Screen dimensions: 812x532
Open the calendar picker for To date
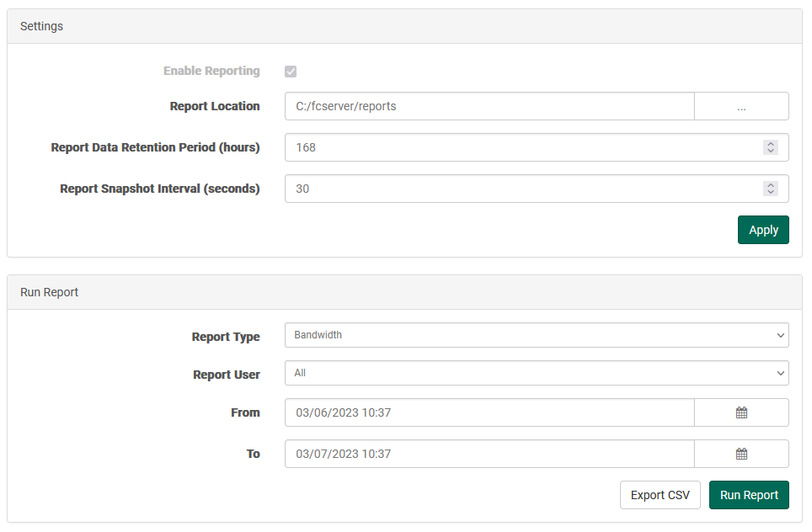tap(741, 454)
